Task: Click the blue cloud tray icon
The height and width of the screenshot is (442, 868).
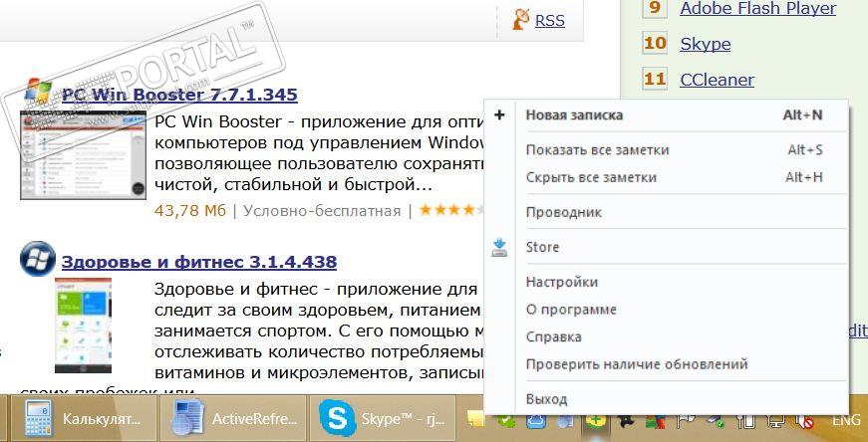Action: click(536, 421)
